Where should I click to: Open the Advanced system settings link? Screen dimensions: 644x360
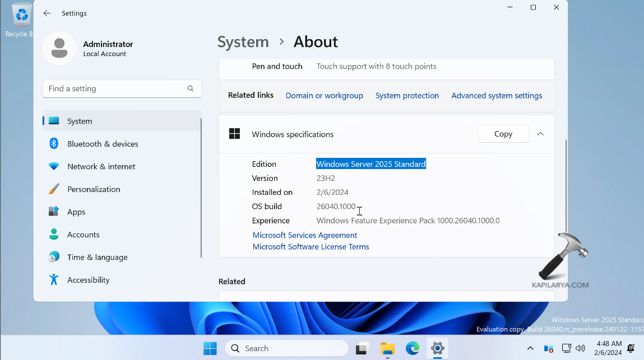click(x=497, y=96)
